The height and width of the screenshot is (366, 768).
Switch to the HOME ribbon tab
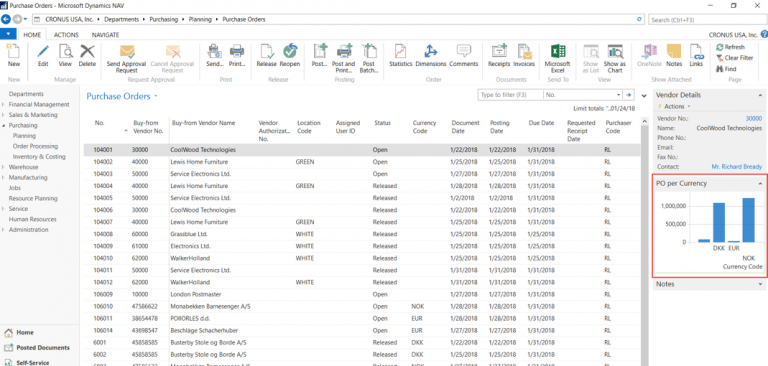tap(32, 35)
